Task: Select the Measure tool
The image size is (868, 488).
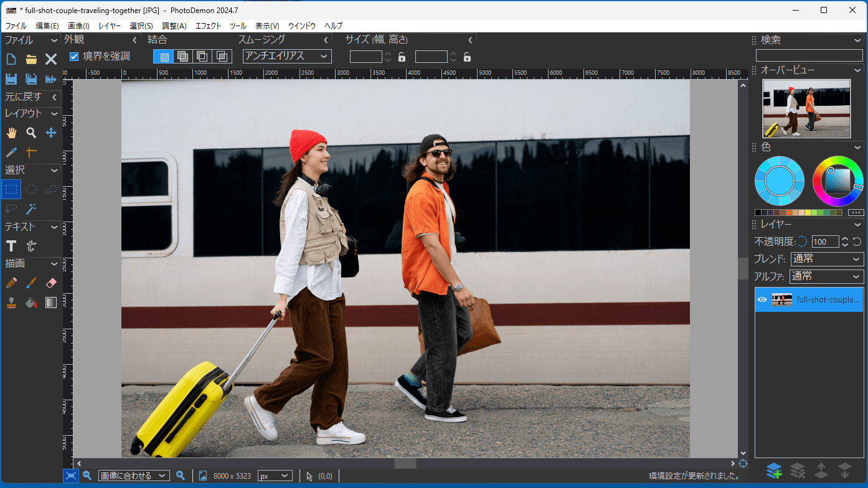Action: 31,152
